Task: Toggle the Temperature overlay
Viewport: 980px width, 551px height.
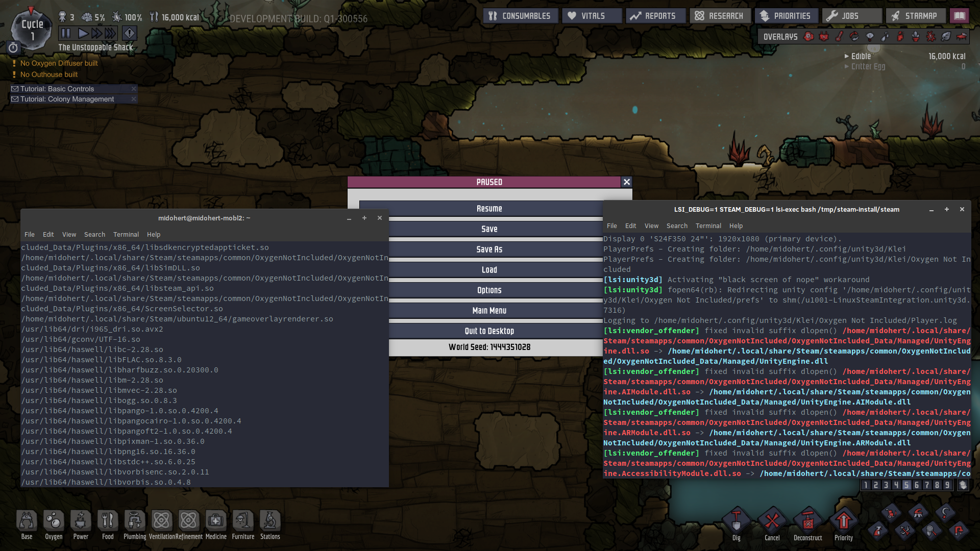Action: (839, 37)
